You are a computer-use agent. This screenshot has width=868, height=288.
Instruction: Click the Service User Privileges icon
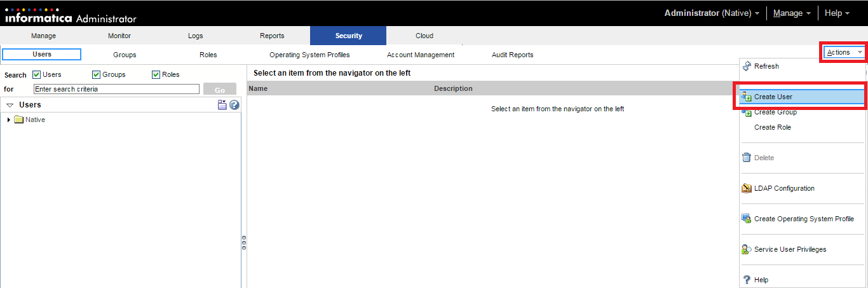click(x=747, y=250)
